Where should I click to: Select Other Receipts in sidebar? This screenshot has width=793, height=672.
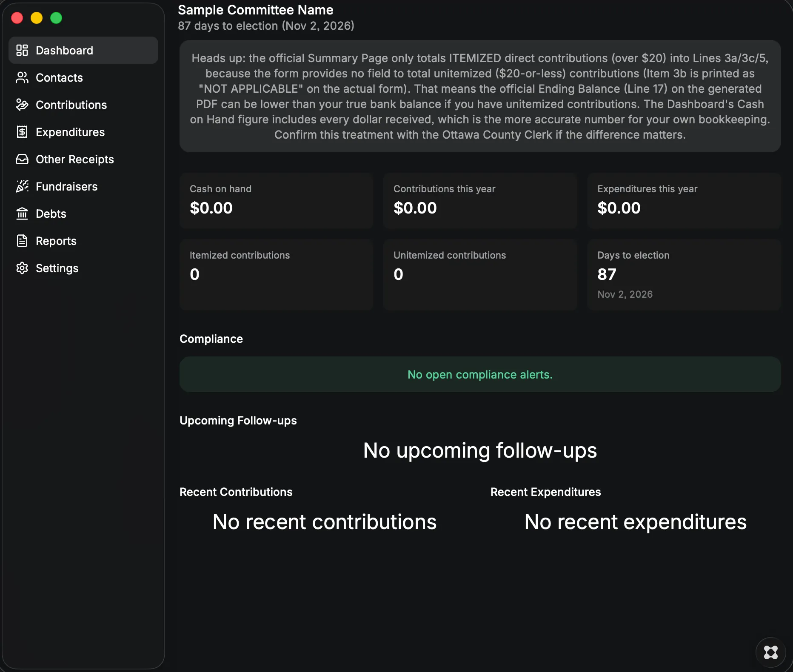click(83, 159)
